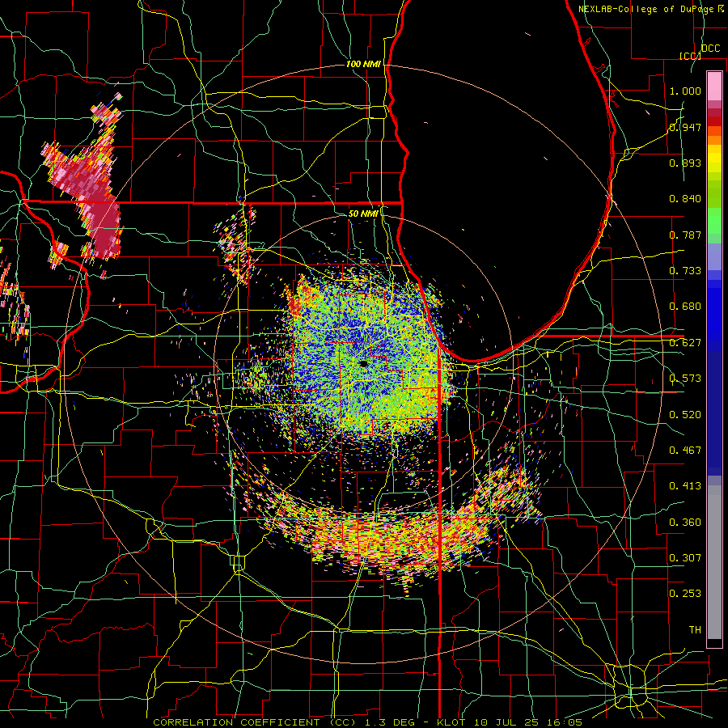728x728 pixels.
Task: Select the 0.893 scale value
Action: click(x=685, y=163)
